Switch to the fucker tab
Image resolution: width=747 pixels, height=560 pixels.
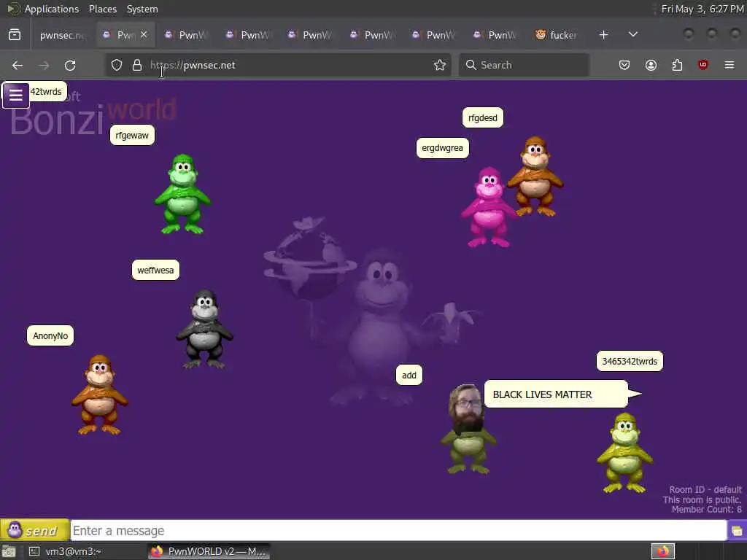click(x=557, y=35)
